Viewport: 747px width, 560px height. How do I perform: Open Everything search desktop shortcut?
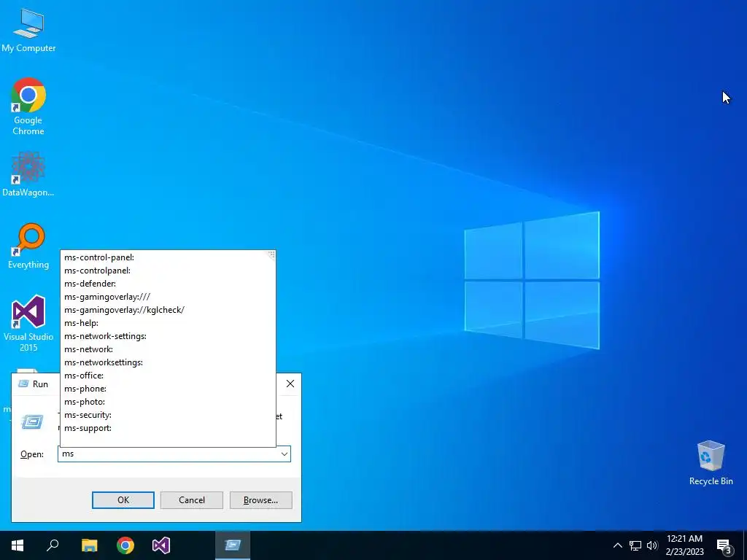tap(28, 246)
